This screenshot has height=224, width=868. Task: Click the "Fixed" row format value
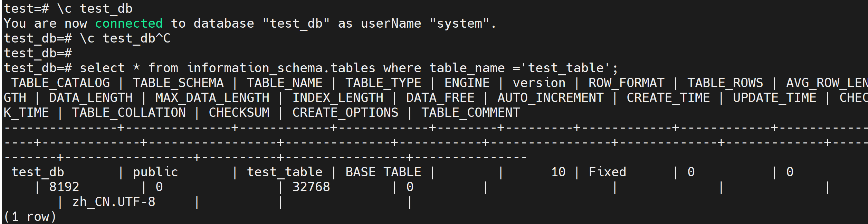(607, 172)
